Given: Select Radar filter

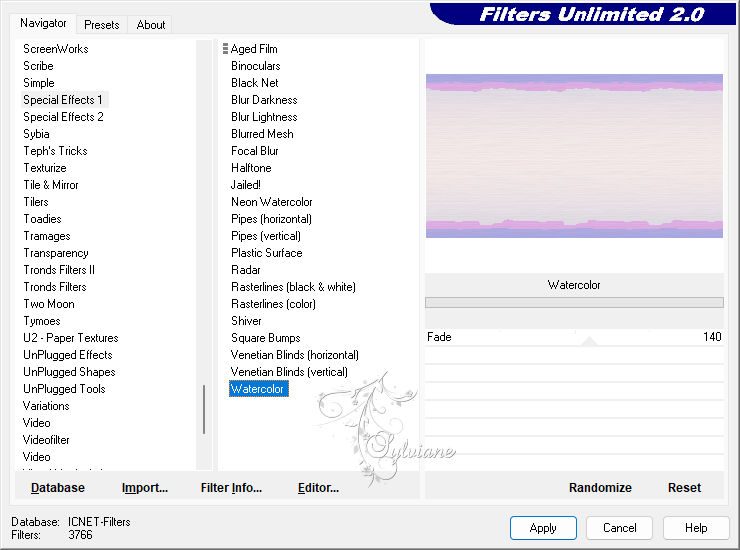Looking at the screenshot, I should coord(246,270).
